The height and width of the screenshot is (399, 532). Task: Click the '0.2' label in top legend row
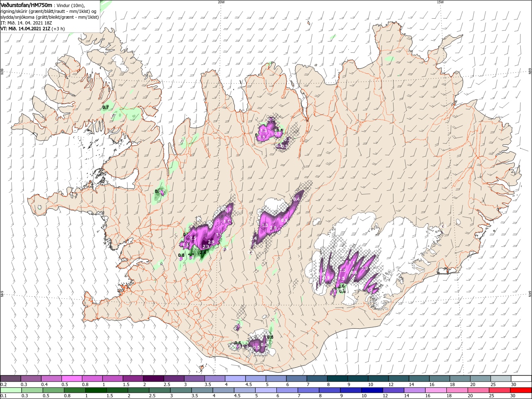tap(4, 384)
